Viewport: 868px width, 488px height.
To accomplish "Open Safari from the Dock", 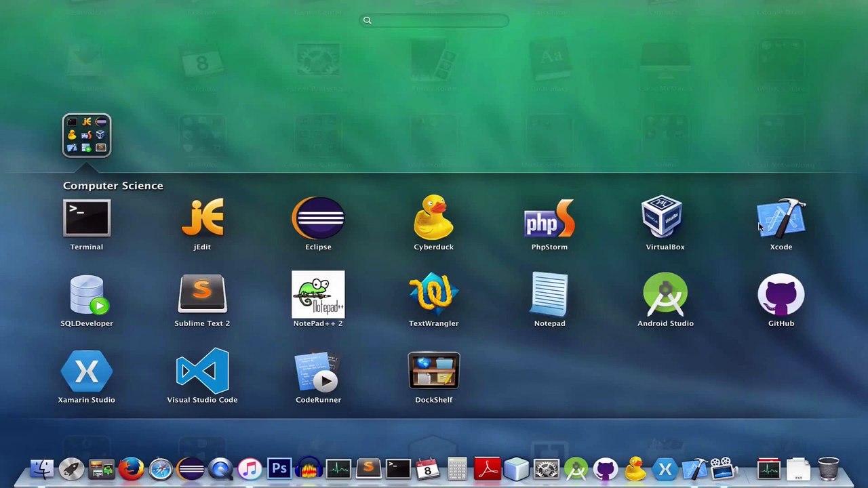I will [161, 469].
